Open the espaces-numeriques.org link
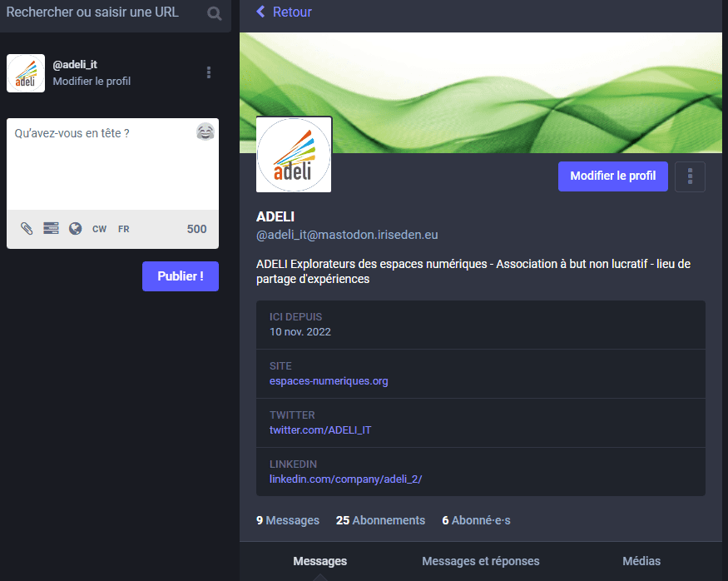The height and width of the screenshot is (581, 728). [329, 381]
